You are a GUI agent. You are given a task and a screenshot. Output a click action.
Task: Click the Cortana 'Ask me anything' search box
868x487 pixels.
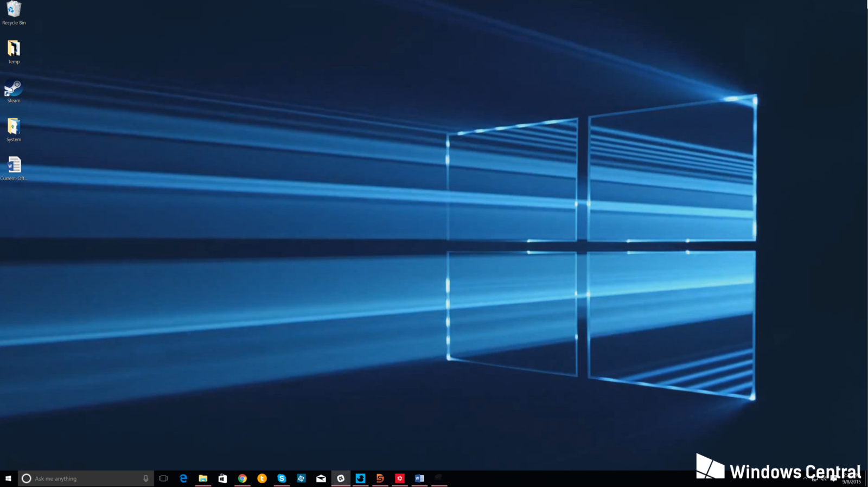[x=81, y=478]
